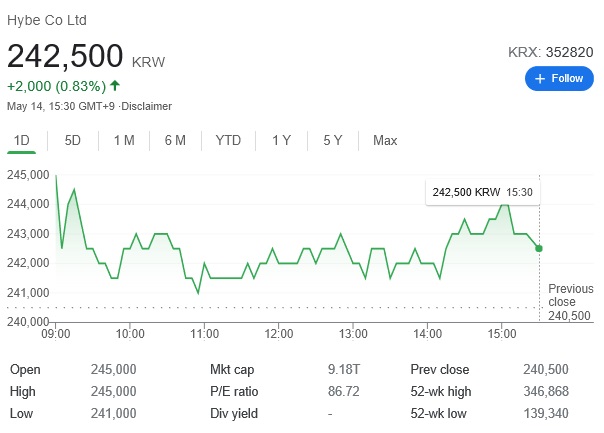This screenshot has height=433, width=604.
Task: Switch to the 5D range tab
Action: click(x=72, y=140)
